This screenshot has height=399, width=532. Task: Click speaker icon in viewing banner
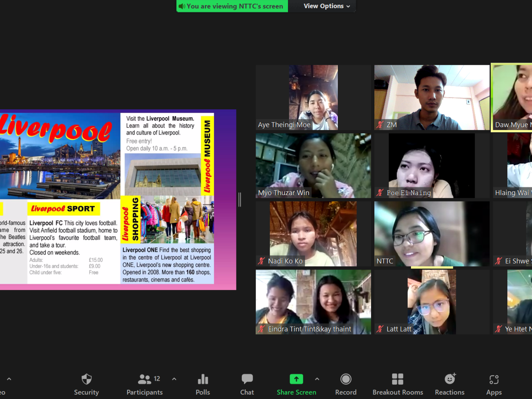pyautogui.click(x=182, y=6)
